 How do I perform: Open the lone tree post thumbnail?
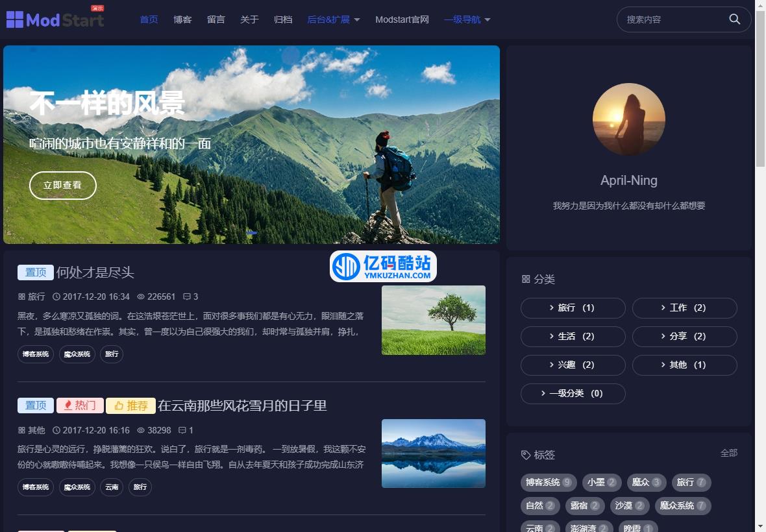pos(433,320)
